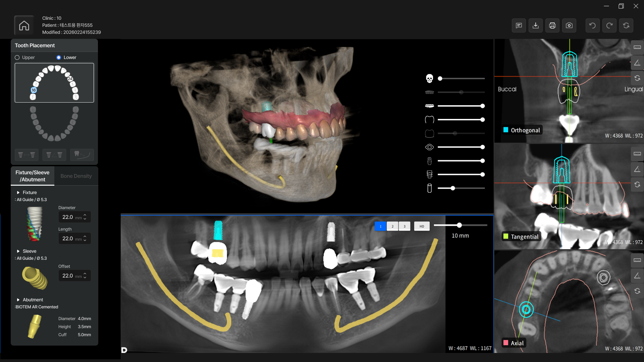This screenshot has height=362, width=644.
Task: Increase the sleeve Offset value
Action: (85, 274)
